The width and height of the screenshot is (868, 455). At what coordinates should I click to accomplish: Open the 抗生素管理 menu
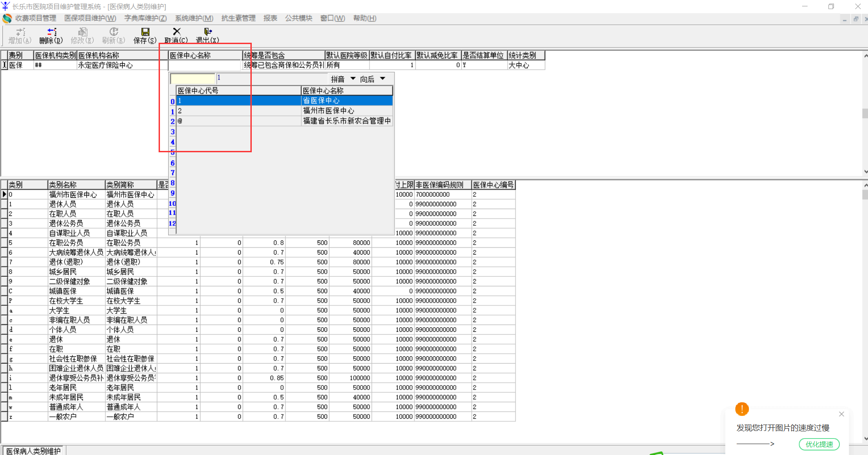(238, 18)
